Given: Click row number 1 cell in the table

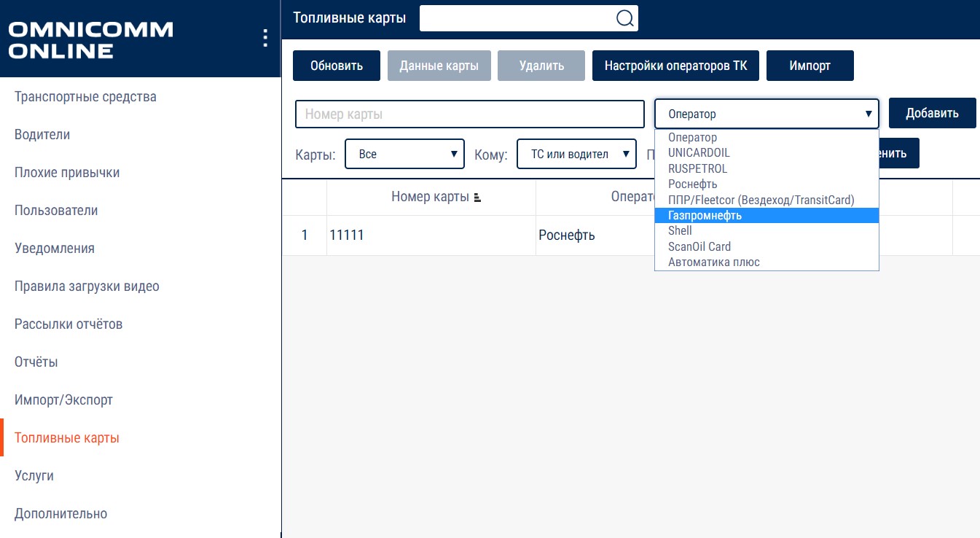Looking at the screenshot, I should tap(305, 235).
